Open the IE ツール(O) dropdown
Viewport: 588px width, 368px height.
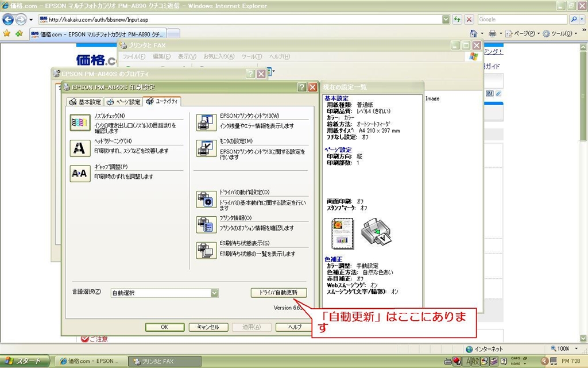coord(560,33)
